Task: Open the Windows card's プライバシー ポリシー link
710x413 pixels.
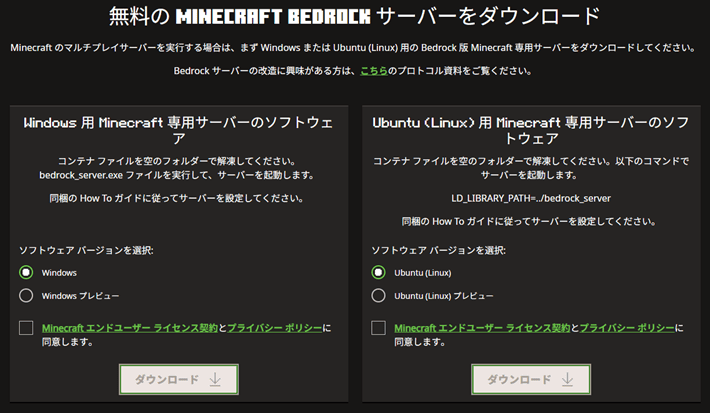Action: (x=274, y=328)
